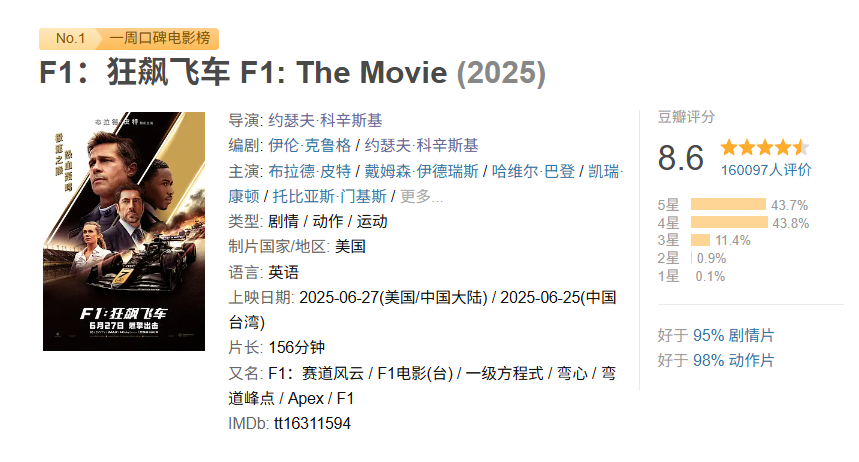The width and height of the screenshot is (859, 462).
Task: Open second 约瑟夫·科辛斯基 link in 编剧 row
Action: 421,145
